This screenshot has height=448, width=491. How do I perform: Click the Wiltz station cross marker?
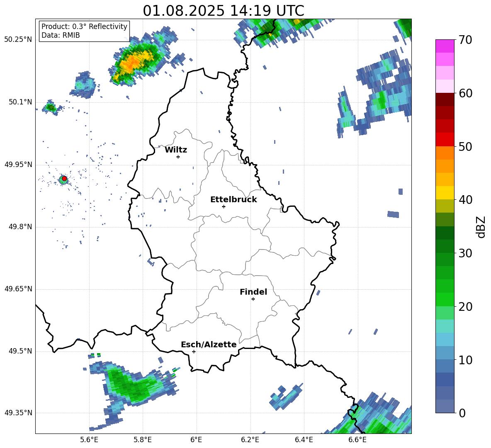pos(178,157)
